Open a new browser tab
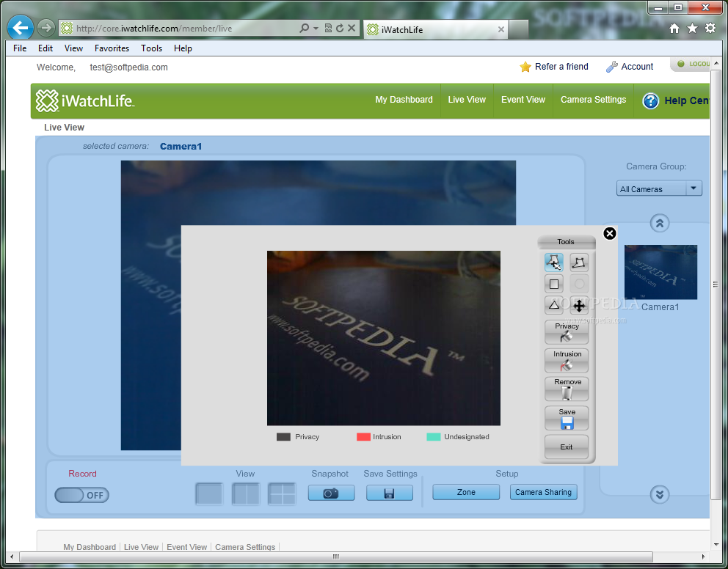This screenshot has width=728, height=569. click(519, 29)
